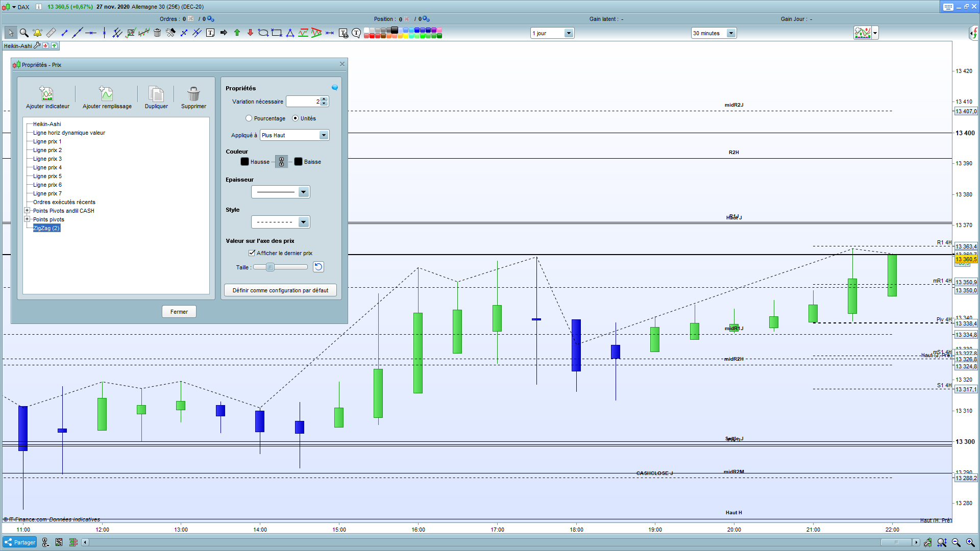Select the red down arrow tool
The image size is (980, 551).
pos(250,33)
